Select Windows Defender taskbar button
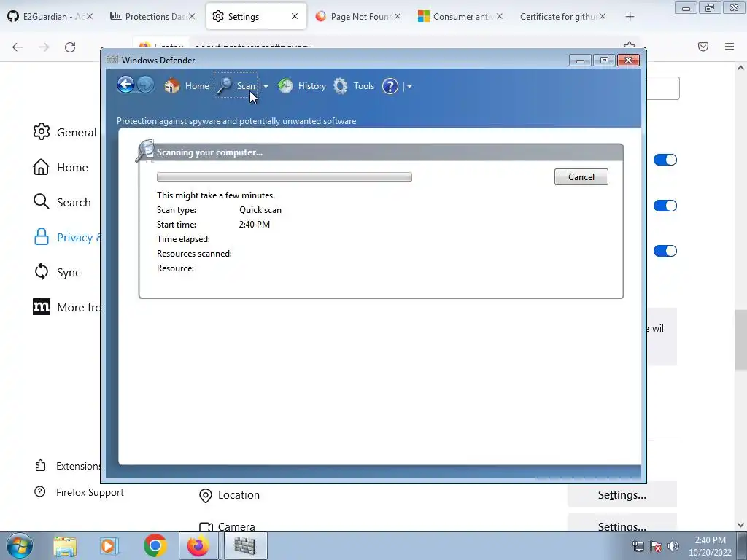747x560 pixels. (x=244, y=545)
